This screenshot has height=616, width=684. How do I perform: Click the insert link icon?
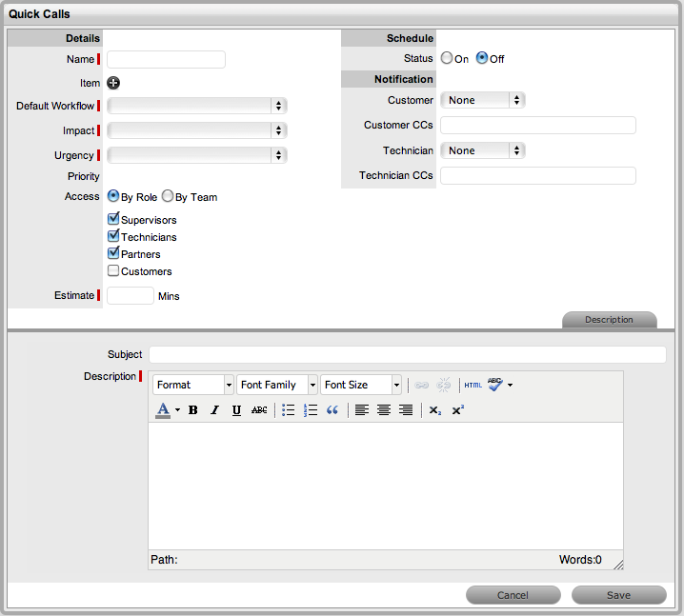pyautogui.click(x=421, y=385)
